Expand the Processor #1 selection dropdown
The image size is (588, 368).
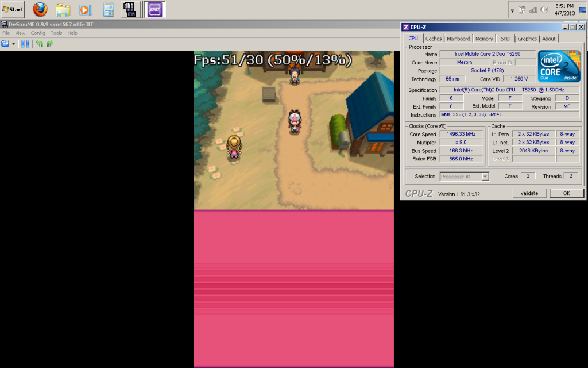coord(485,177)
